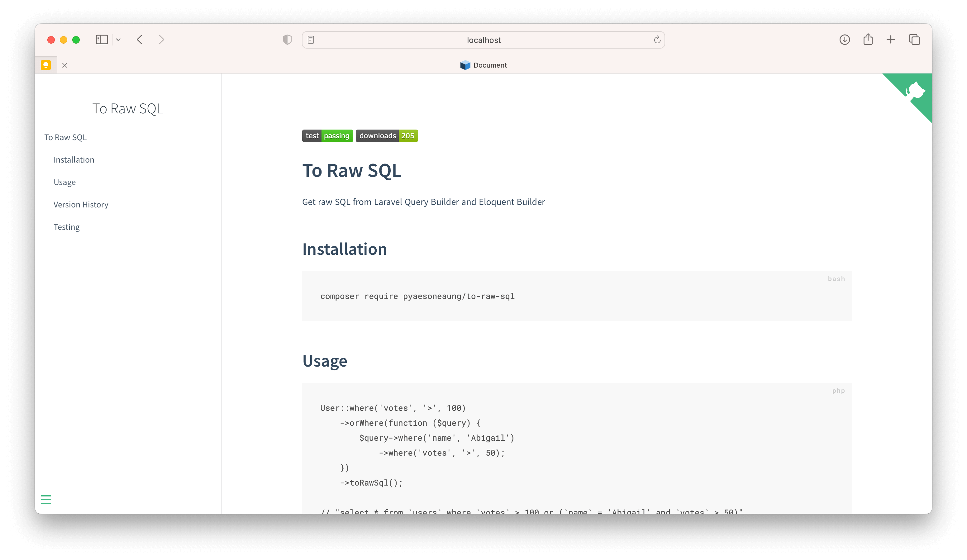Screen dimensions: 967x560
Task: Click the test passing badge
Action: tap(327, 136)
